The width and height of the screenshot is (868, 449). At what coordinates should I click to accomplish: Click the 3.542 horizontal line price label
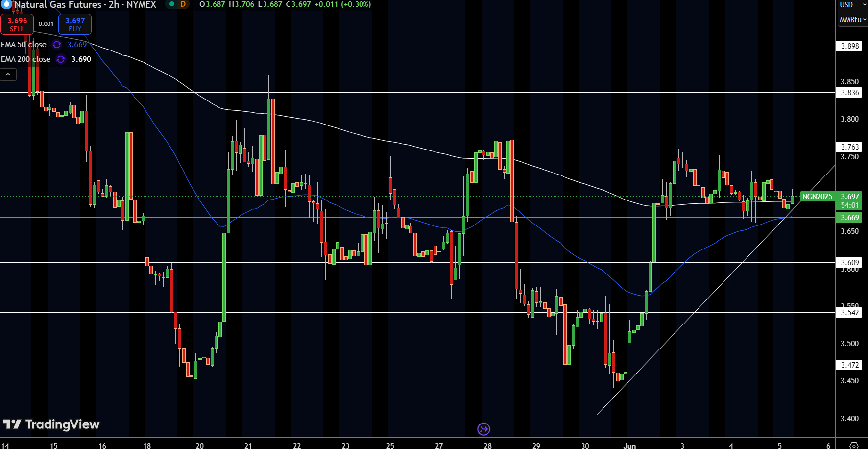[x=850, y=313]
